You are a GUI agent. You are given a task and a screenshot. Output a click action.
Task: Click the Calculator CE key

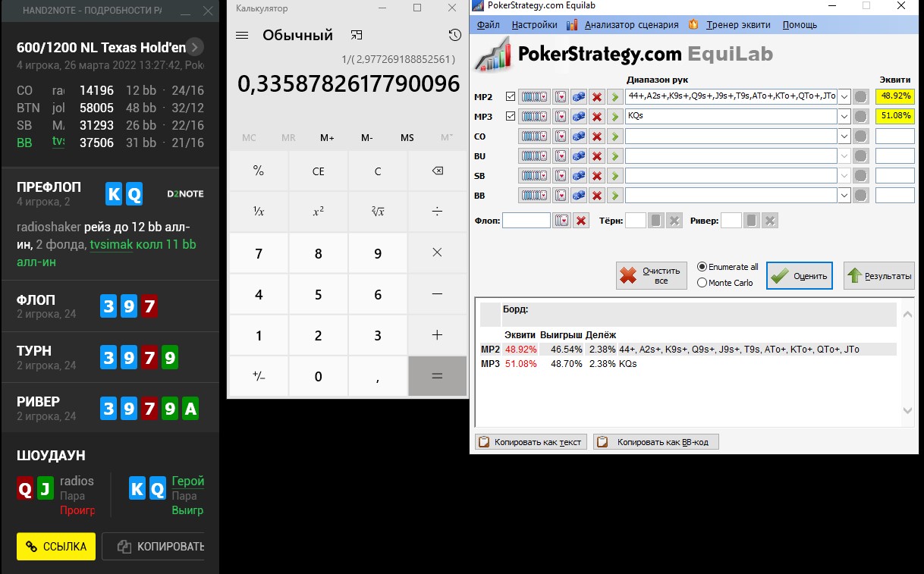318,171
